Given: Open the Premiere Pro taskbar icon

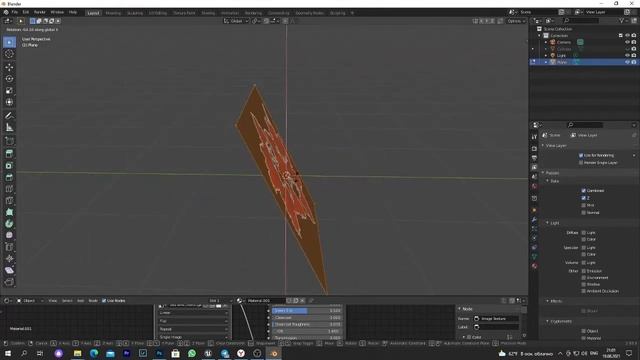Looking at the screenshot, I should (x=127, y=353).
